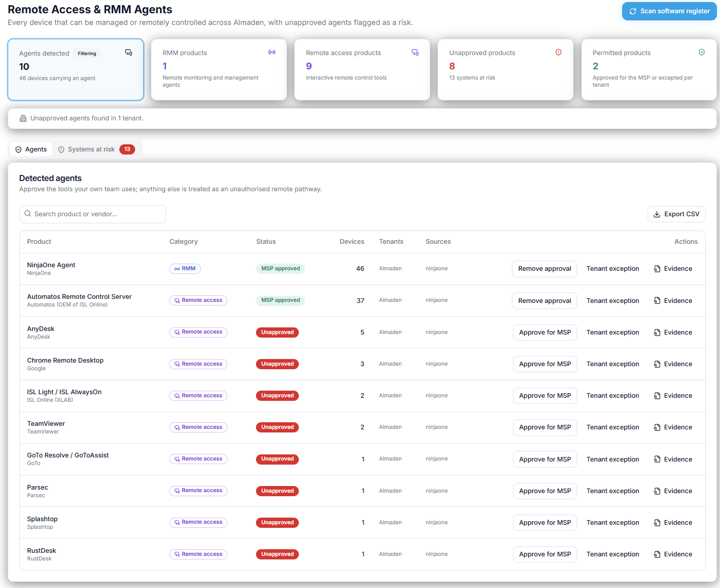Remove approval for Automatos Remote Control Server

click(x=545, y=301)
